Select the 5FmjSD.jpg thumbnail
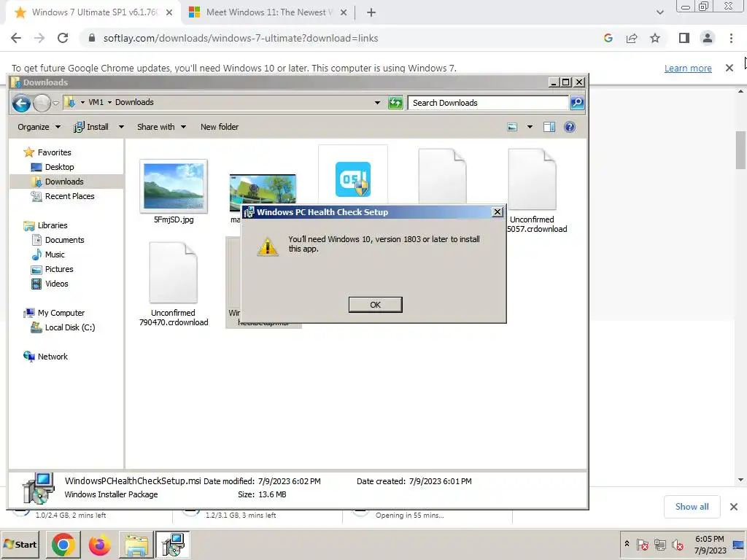The width and height of the screenshot is (747, 560). tap(174, 186)
